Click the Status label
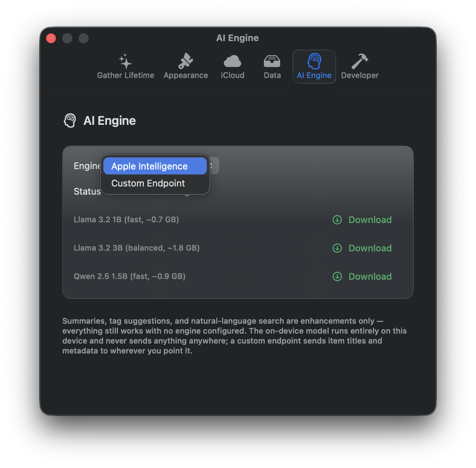 coord(87,191)
